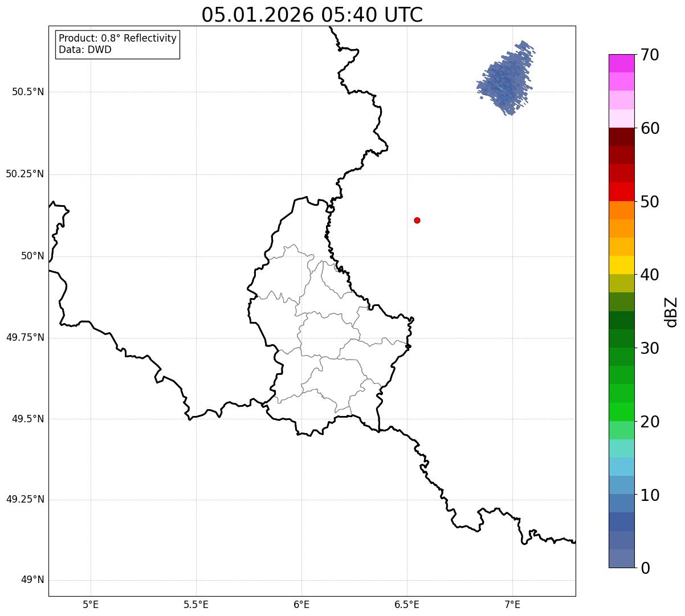Click the grayish-blue bottom colorbar segment
Image resolution: width=685 pixels, height=616 pixels.
point(621,558)
